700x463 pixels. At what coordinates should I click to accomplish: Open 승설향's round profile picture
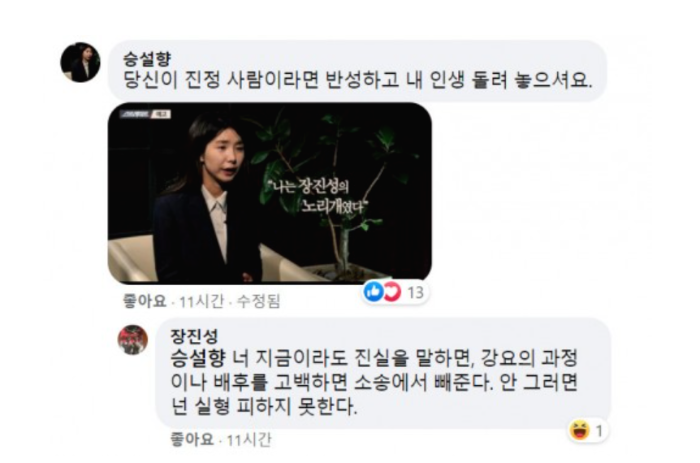(x=80, y=63)
